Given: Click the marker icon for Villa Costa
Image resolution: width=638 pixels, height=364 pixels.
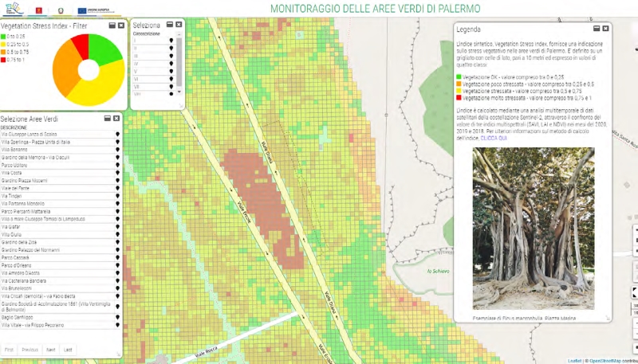Looking at the screenshot, I should click(x=117, y=173).
